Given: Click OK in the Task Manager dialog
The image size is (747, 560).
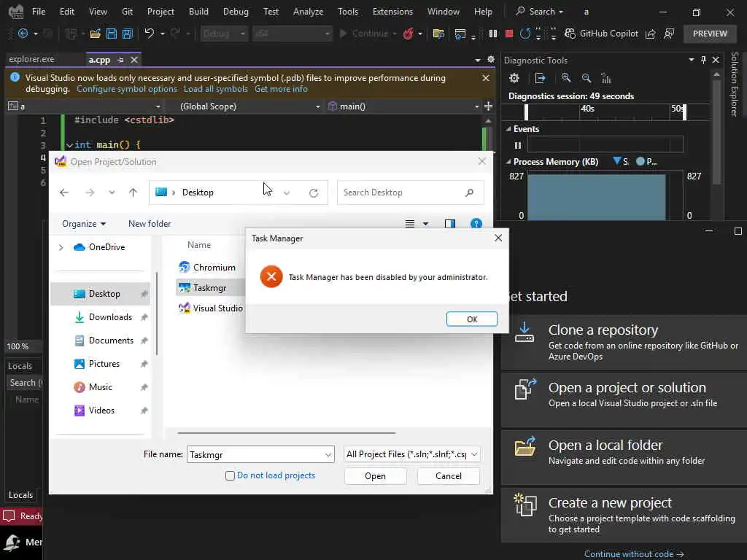Looking at the screenshot, I should click(x=472, y=319).
